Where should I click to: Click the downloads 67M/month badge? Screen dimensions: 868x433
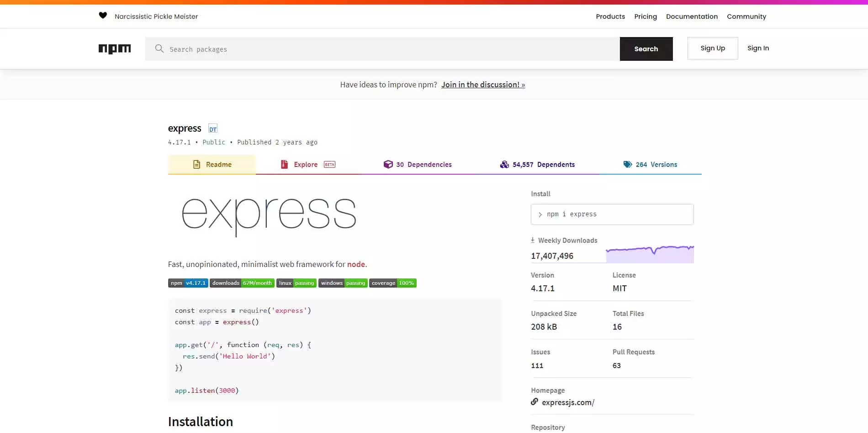pyautogui.click(x=242, y=283)
